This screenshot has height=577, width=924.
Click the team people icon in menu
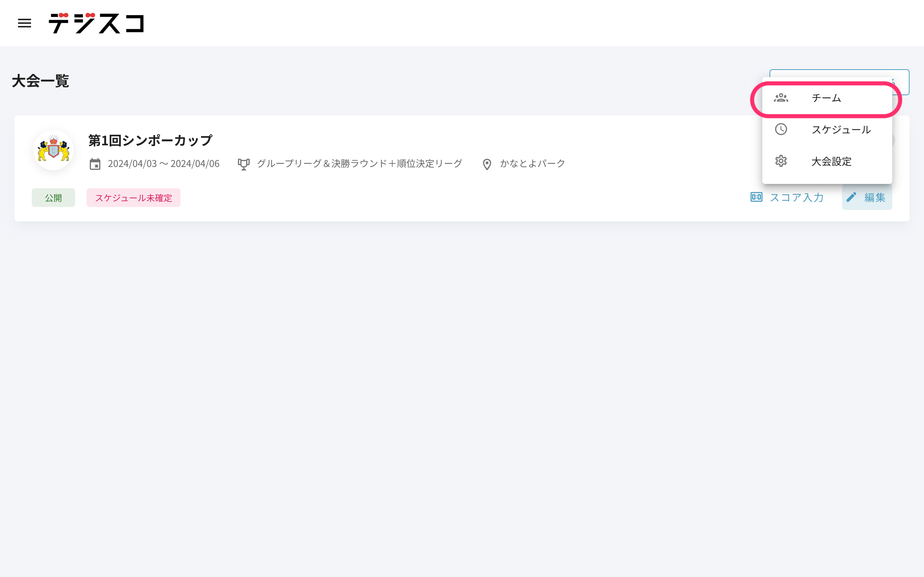(x=781, y=98)
